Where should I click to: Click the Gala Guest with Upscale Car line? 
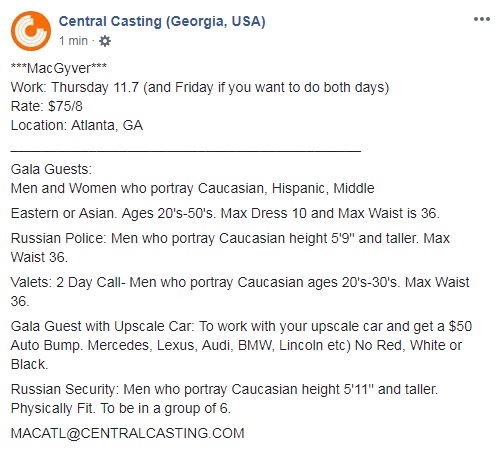pos(241,326)
